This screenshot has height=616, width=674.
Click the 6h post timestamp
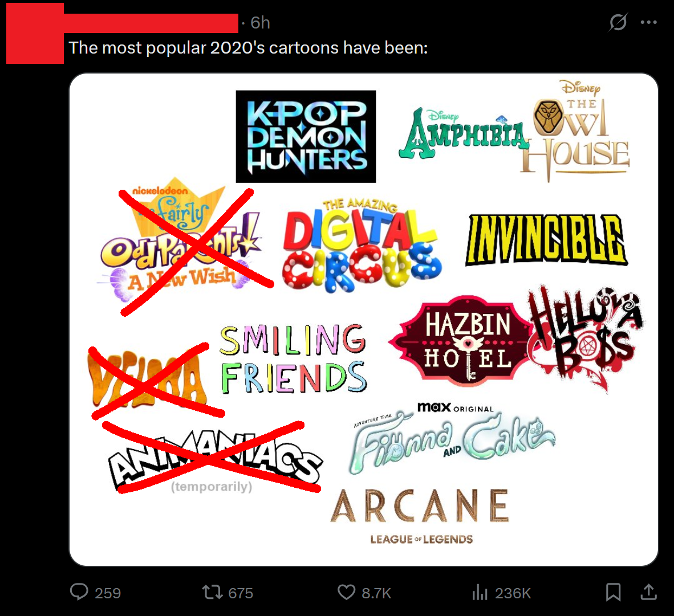click(260, 23)
